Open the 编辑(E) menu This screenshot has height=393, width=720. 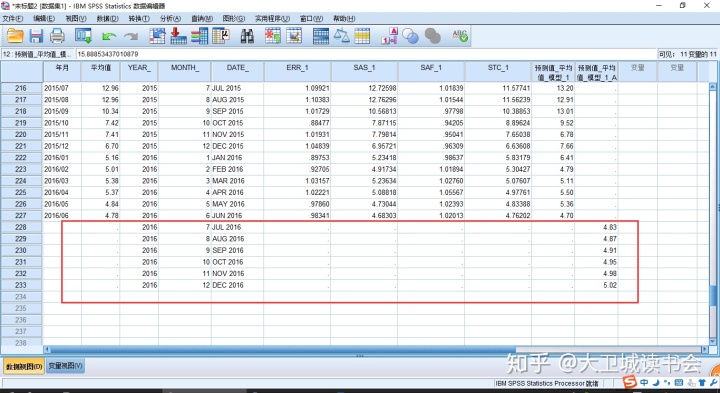click(44, 18)
